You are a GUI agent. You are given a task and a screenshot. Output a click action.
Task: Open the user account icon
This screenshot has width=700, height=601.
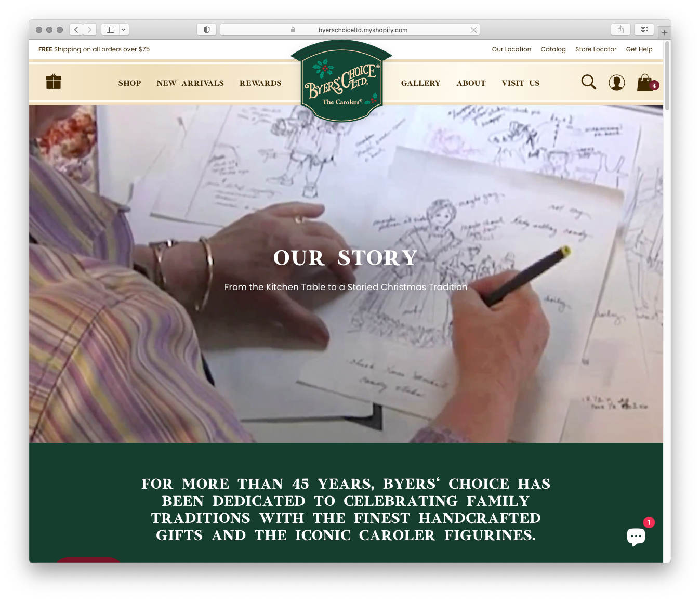coord(616,83)
